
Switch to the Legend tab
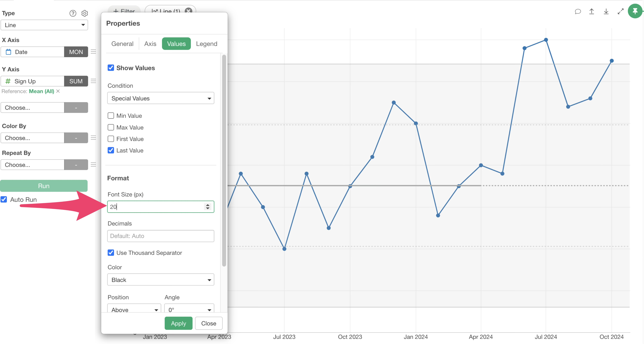(x=206, y=44)
